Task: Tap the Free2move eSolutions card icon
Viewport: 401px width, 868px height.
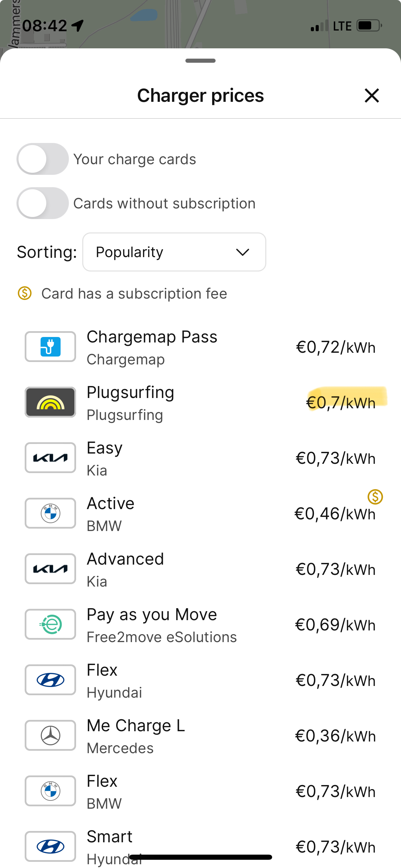Action: (50, 624)
